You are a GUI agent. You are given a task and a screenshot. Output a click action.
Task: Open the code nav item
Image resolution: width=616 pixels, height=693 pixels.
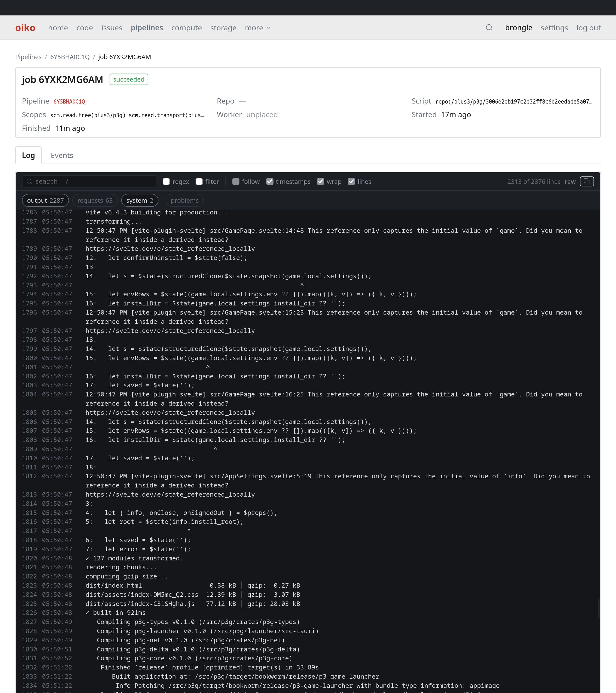[x=85, y=28]
